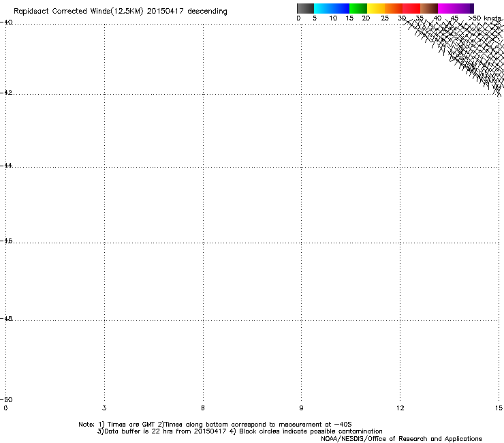Click the 'NOAA/NESDIS/Office of Research and Applications' credit
Viewport: 504px width, 443px height.
[401, 439]
